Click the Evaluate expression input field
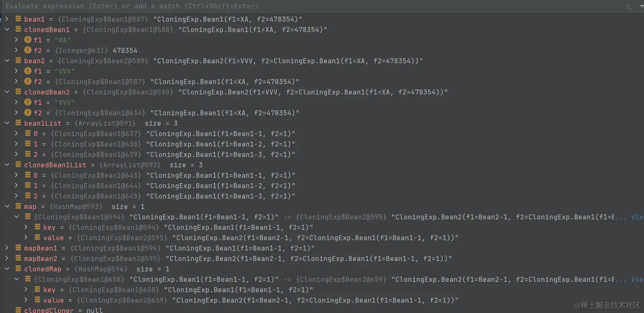 (291, 6)
